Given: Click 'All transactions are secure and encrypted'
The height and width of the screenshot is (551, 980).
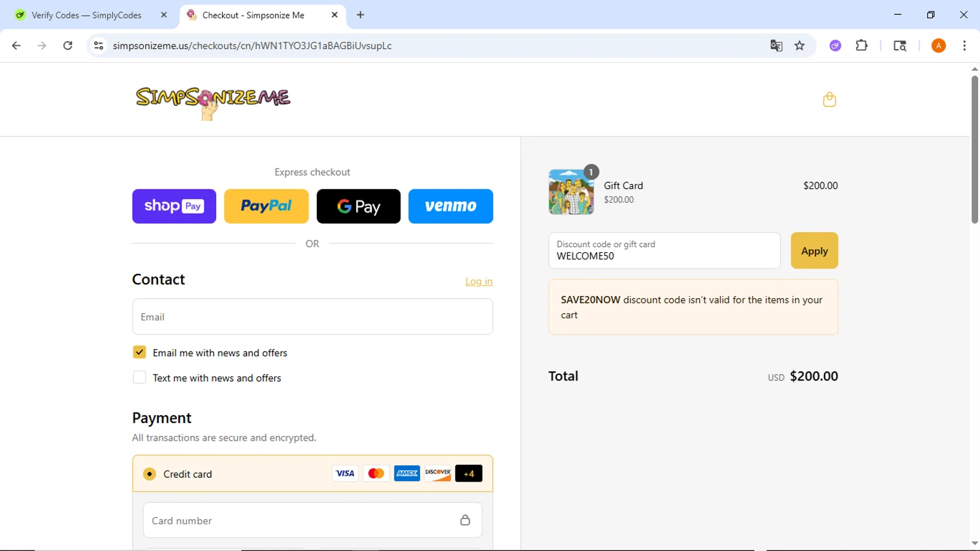Looking at the screenshot, I should click(x=224, y=437).
